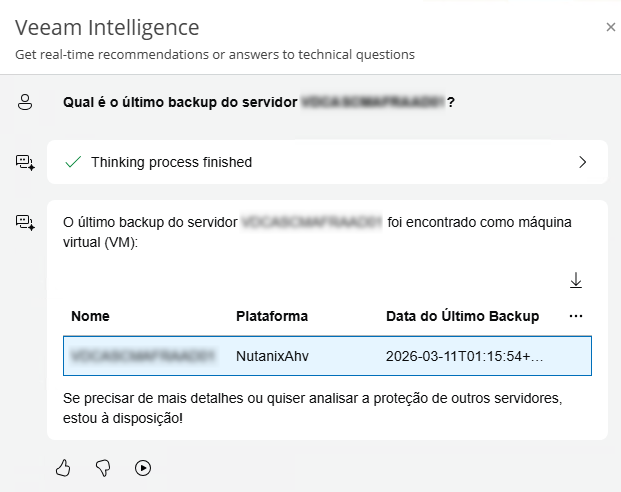Click the Veeam Intelligence title
The height and width of the screenshot is (492, 621).
[107, 28]
